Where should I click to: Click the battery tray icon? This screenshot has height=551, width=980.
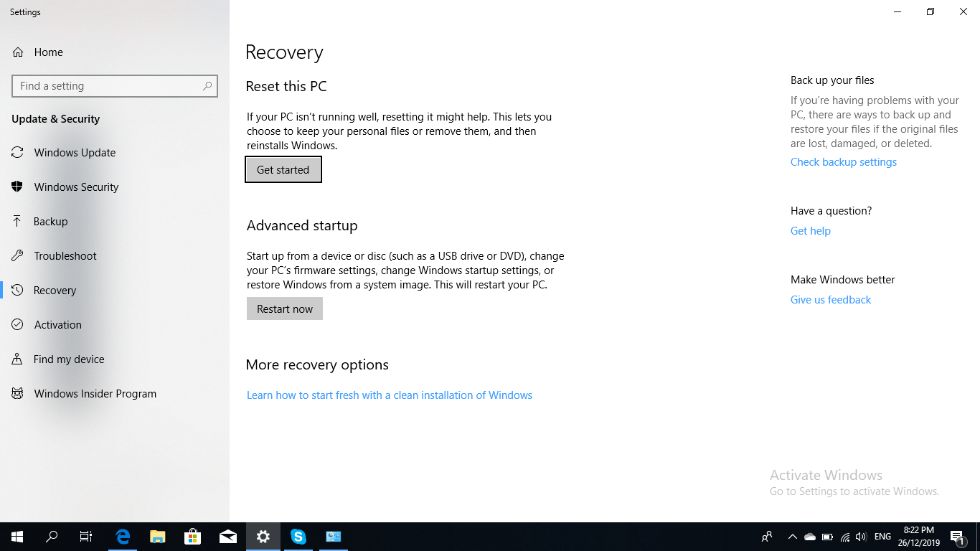827,537
